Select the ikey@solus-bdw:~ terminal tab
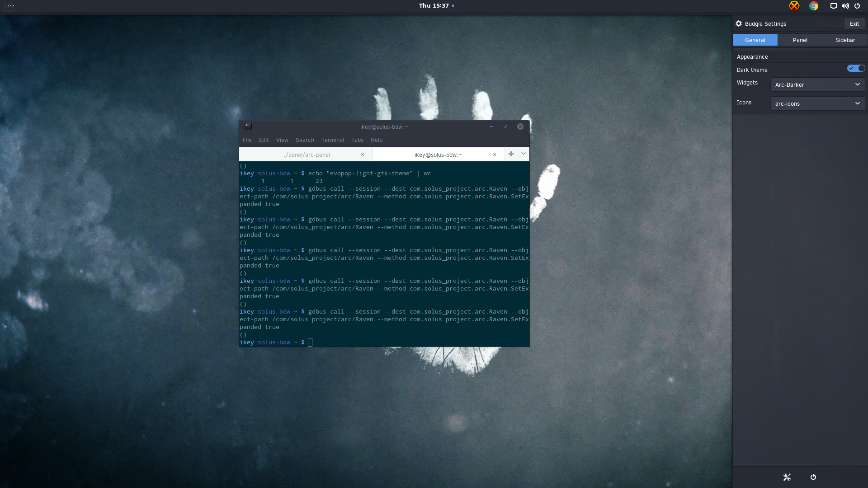The height and width of the screenshot is (488, 868). click(x=438, y=155)
